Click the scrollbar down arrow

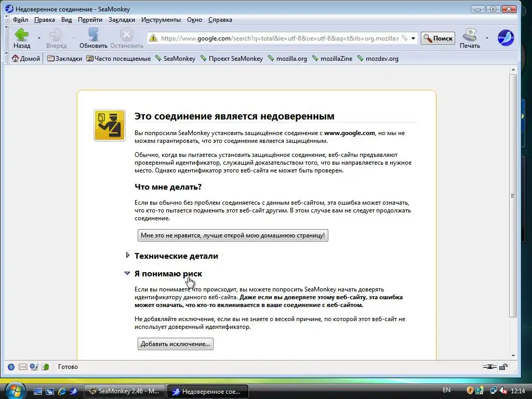coord(513,355)
